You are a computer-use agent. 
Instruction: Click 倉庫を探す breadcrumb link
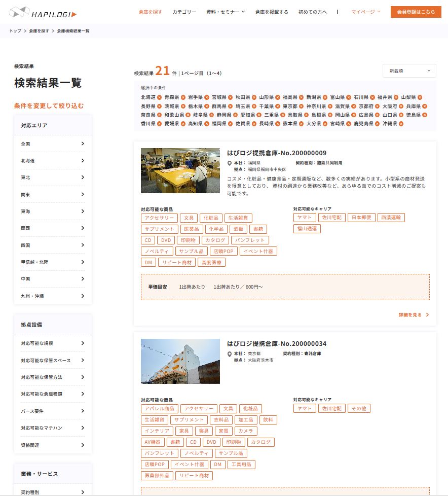pyautogui.click(x=39, y=31)
